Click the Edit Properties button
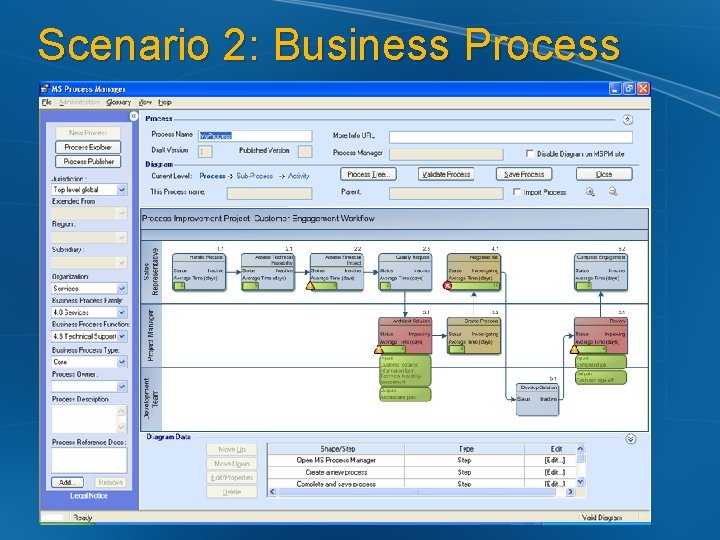This screenshot has height=540, width=720. (232, 478)
